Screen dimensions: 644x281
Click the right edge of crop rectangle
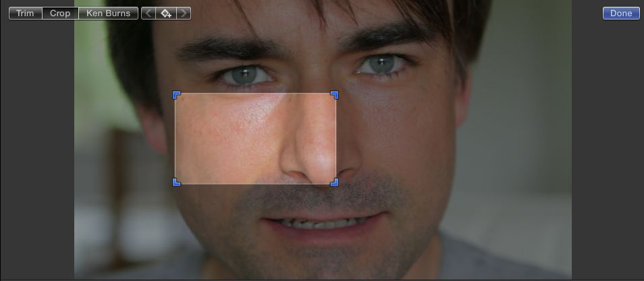(x=336, y=138)
